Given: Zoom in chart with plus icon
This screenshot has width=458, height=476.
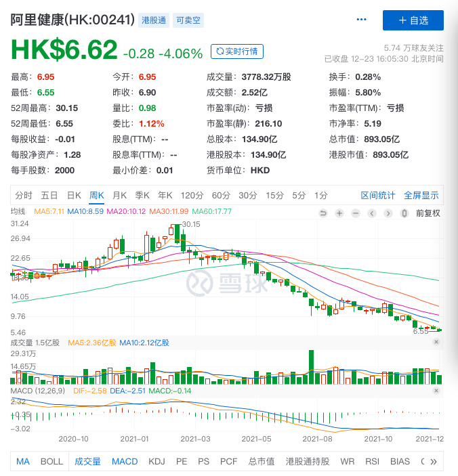Looking at the screenshot, I should (339, 213).
